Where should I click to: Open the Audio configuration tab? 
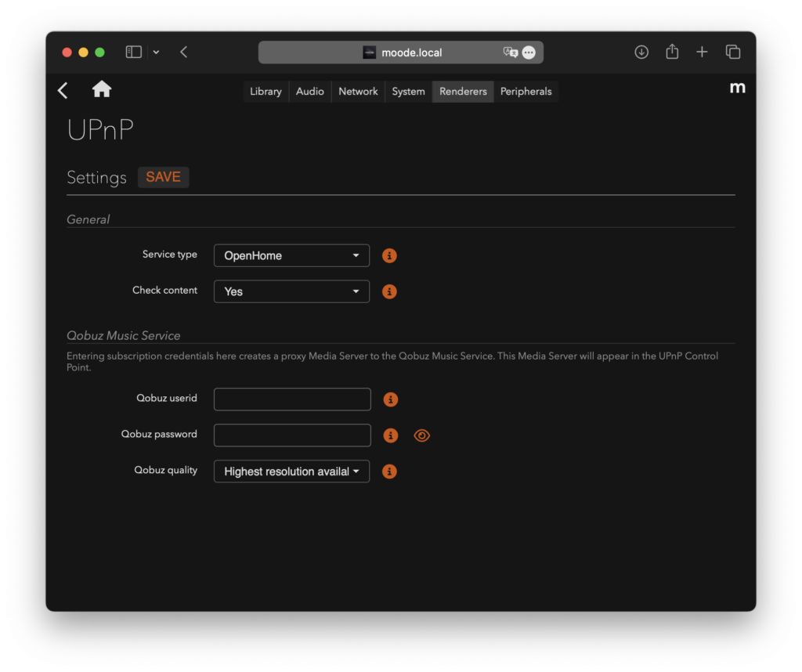point(310,92)
